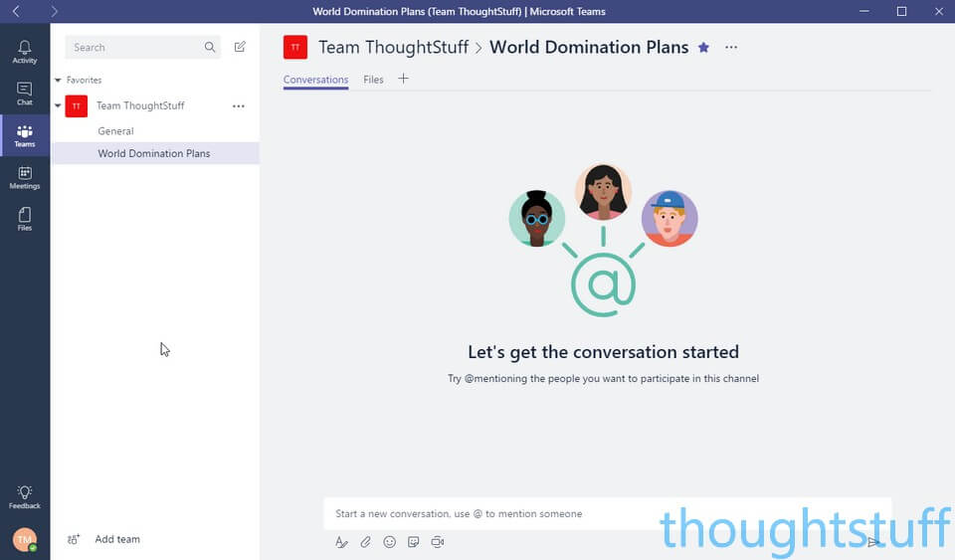This screenshot has height=560, width=955.
Task: Collapse the Team ThoughtStuff tree
Action: pyautogui.click(x=58, y=105)
